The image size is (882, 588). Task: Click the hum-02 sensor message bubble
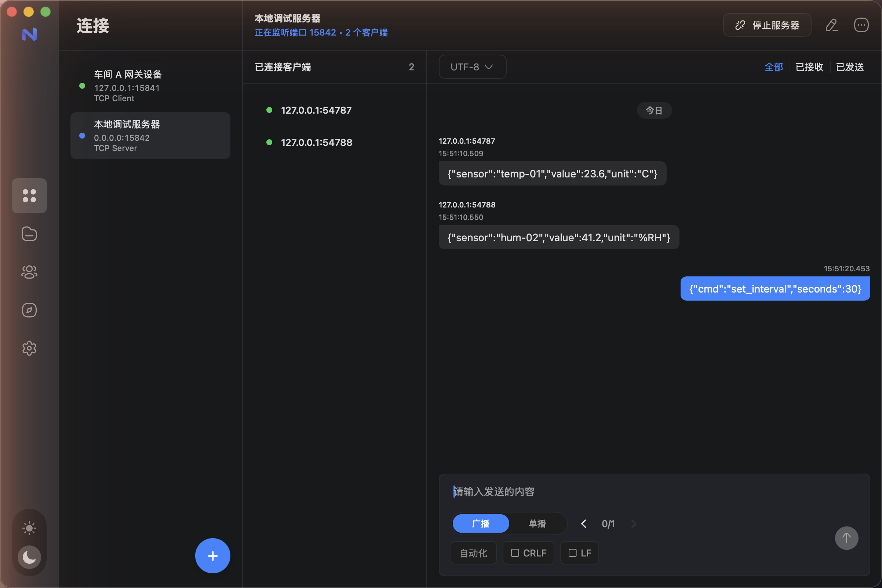click(559, 238)
